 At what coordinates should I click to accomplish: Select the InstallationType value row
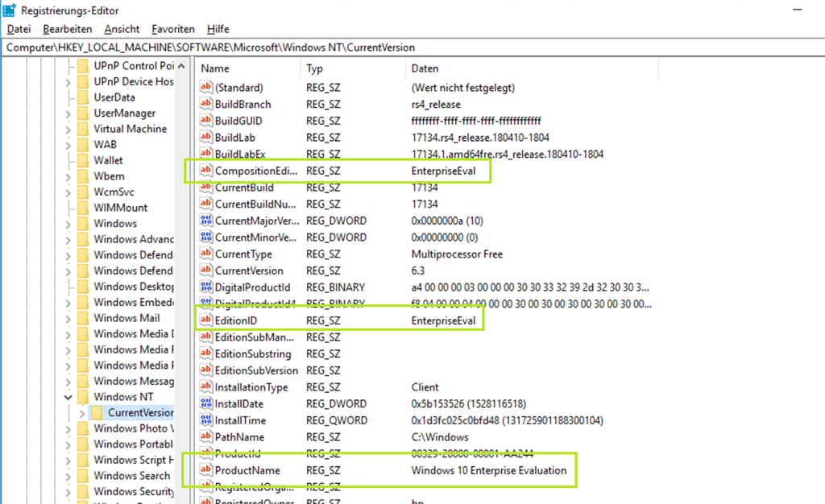(x=251, y=387)
